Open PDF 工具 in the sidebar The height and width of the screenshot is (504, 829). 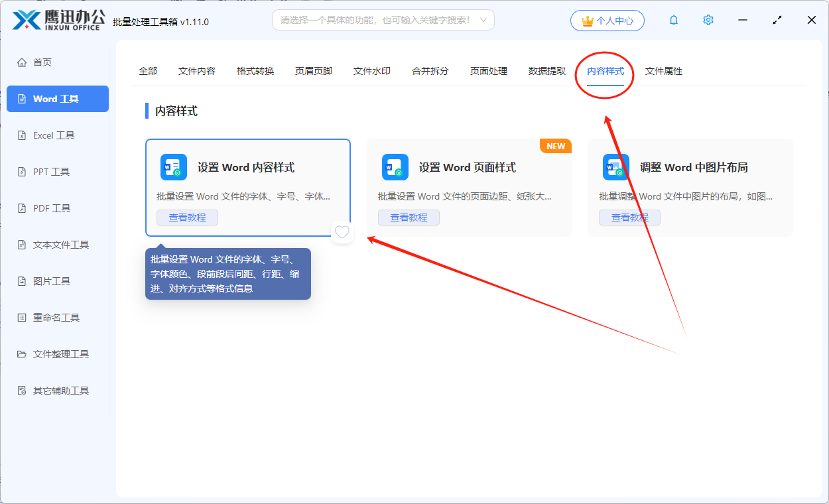click(58, 208)
